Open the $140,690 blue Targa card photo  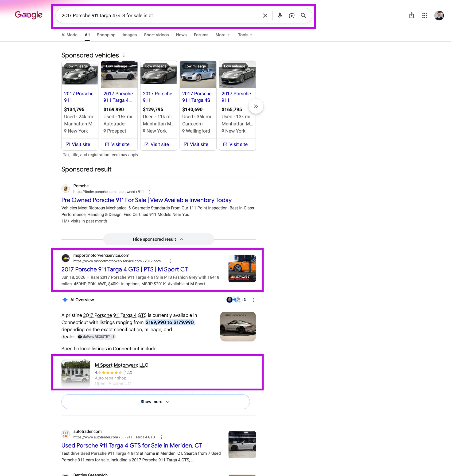click(x=198, y=74)
